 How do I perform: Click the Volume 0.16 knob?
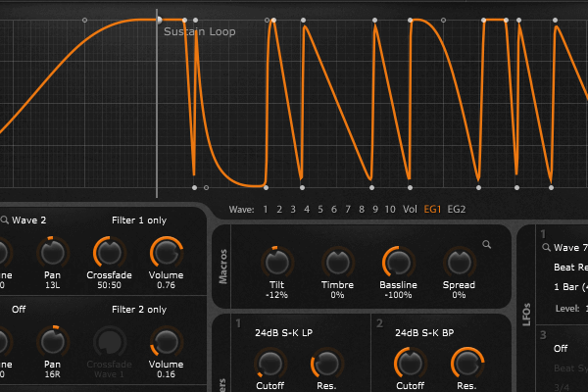point(167,342)
